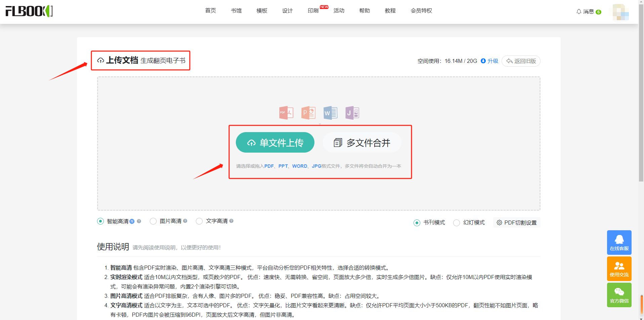Click the notification bell icon
The image size is (644, 320).
(x=579, y=12)
